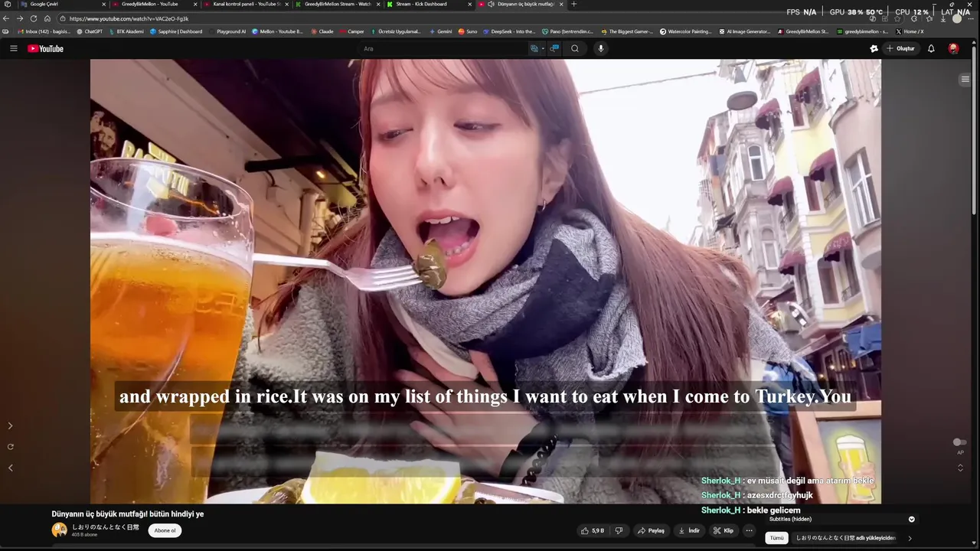Image resolution: width=980 pixels, height=551 pixels.
Task: Click the Paylaş share button
Action: point(652,530)
